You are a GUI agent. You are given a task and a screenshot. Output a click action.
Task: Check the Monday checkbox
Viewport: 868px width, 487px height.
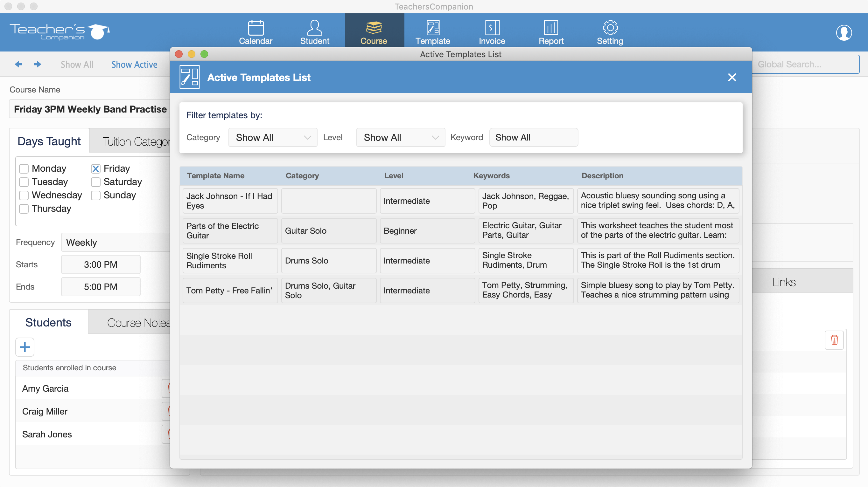coord(24,168)
